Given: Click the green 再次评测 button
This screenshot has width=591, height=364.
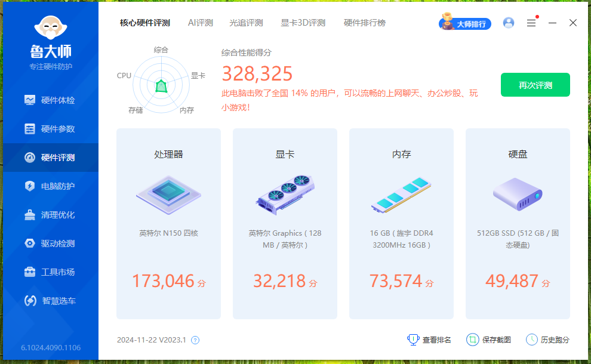Looking at the screenshot, I should (535, 85).
